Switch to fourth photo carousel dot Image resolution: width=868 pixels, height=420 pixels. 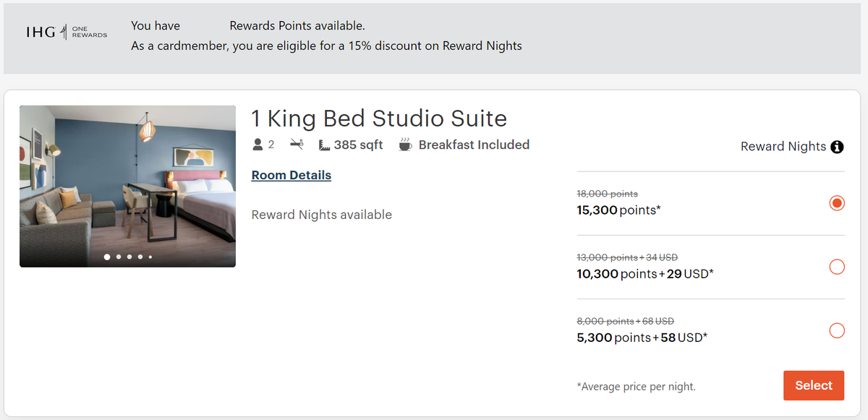click(140, 257)
